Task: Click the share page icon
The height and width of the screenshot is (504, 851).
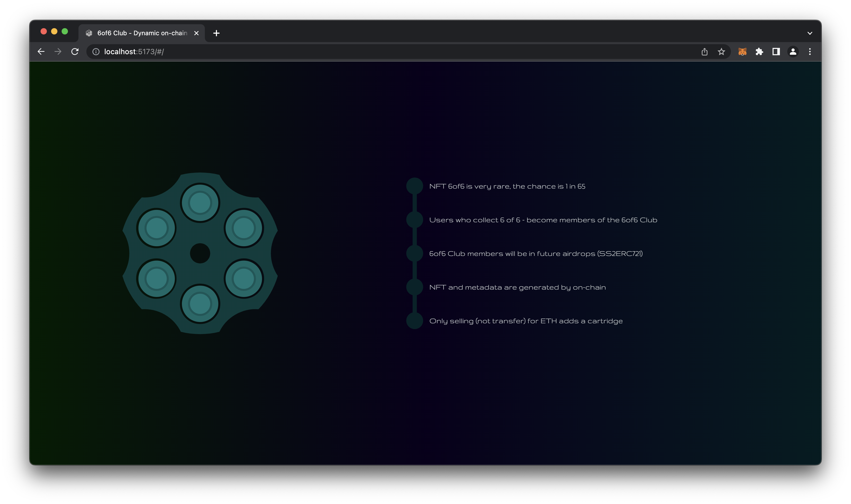Action: pos(705,52)
